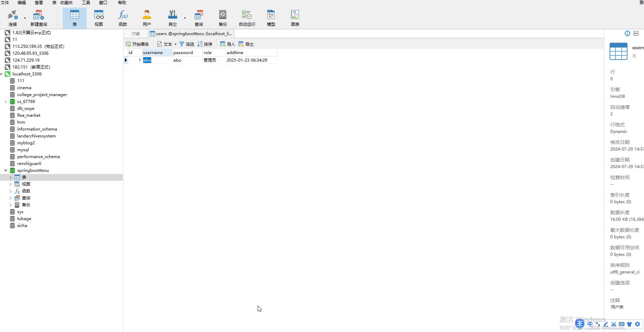Click the 新建查询 (New Query) icon
The height and width of the screenshot is (332, 644).
click(x=39, y=18)
